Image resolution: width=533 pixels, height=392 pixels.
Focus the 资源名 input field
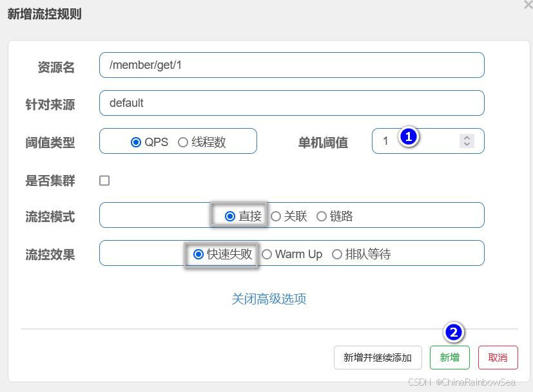click(291, 65)
